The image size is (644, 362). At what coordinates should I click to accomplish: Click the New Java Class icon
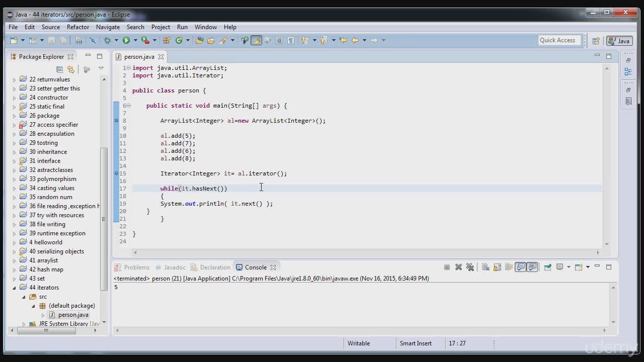coord(179,40)
